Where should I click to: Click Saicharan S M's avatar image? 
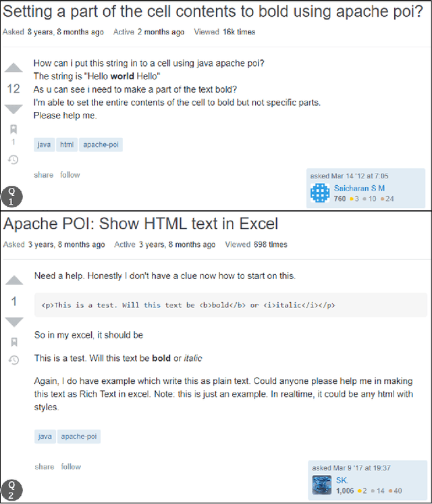[319, 194]
